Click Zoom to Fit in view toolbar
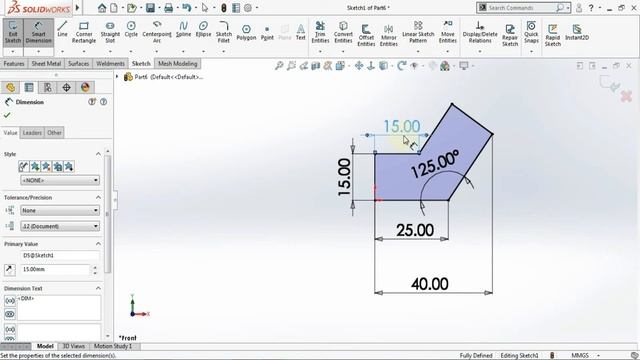Image resolution: width=640 pixels, height=360 pixels. click(x=279, y=66)
